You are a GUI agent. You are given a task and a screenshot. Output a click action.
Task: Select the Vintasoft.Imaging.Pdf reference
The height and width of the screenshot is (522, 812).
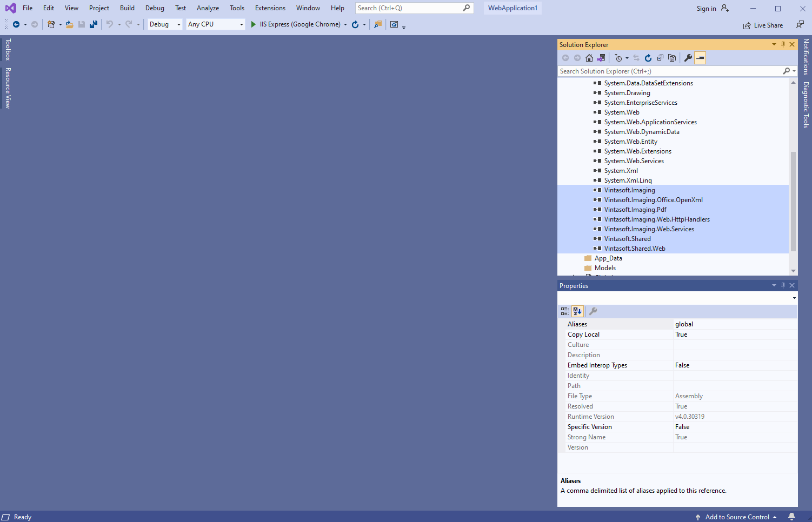click(x=635, y=210)
